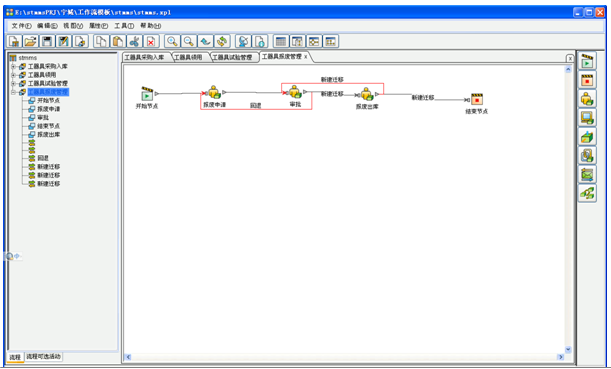The width and height of the screenshot is (611, 369).
Task: Select 开始节点 in the tree
Action: pos(48,101)
